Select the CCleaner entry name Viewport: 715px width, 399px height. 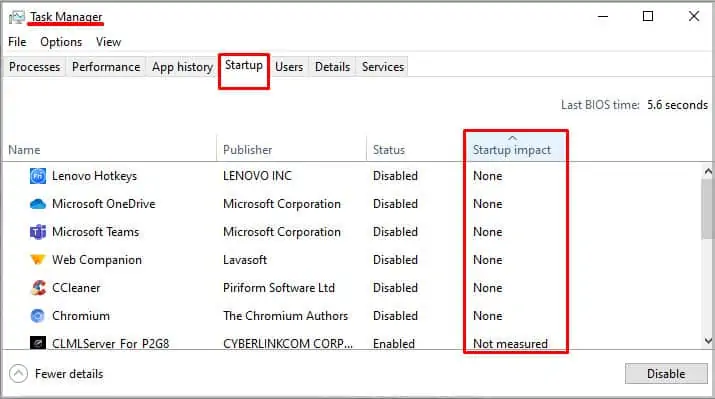76,288
